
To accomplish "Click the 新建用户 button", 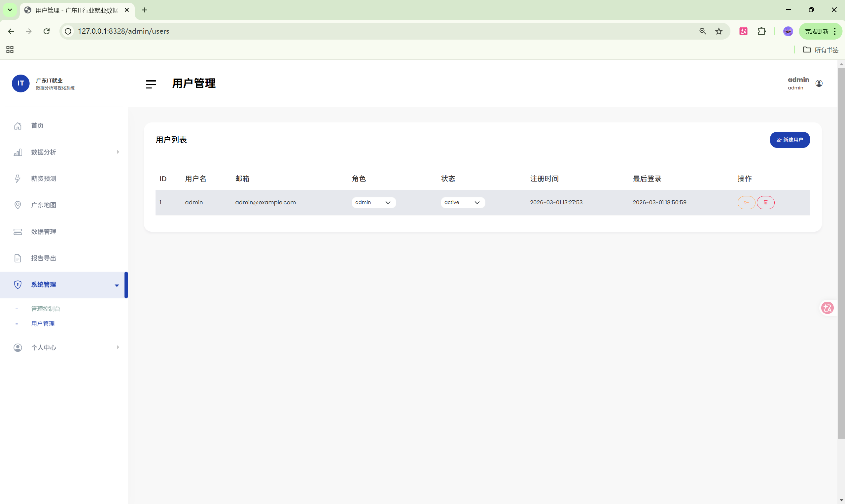I will click(x=789, y=140).
